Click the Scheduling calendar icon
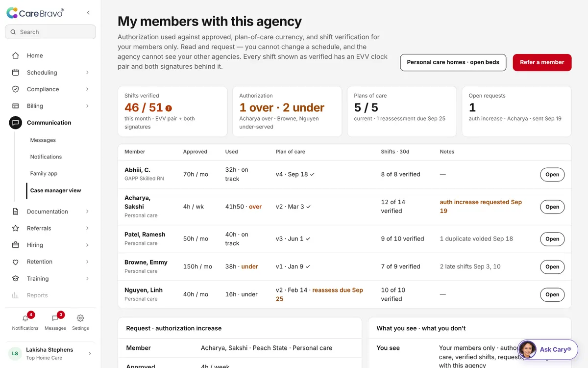The image size is (588, 368). [x=16, y=72]
